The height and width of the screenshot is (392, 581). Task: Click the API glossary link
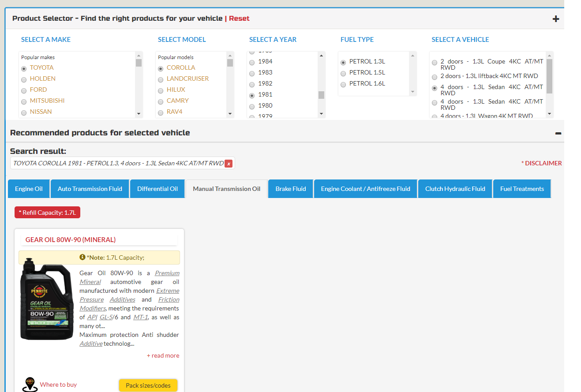tap(92, 317)
